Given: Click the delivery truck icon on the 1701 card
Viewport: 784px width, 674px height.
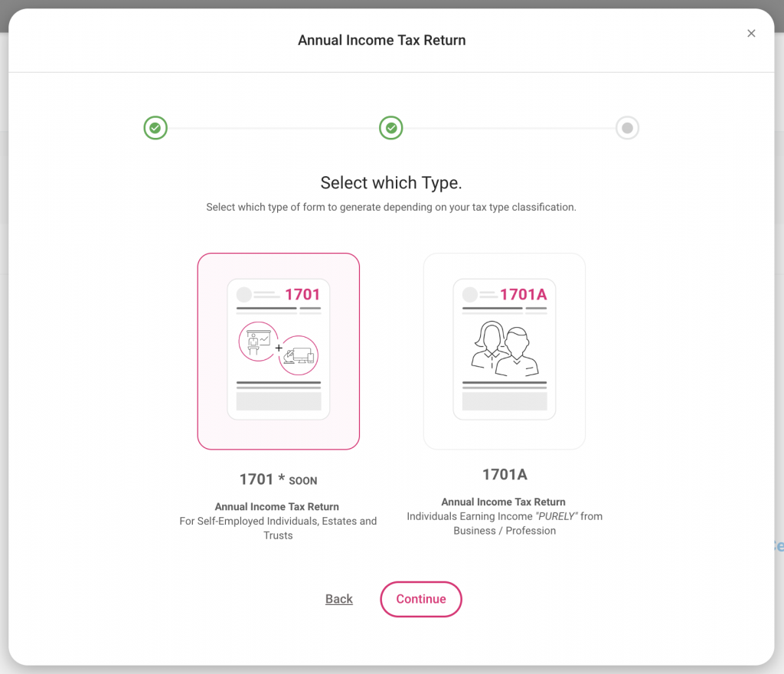Looking at the screenshot, I should [297, 354].
